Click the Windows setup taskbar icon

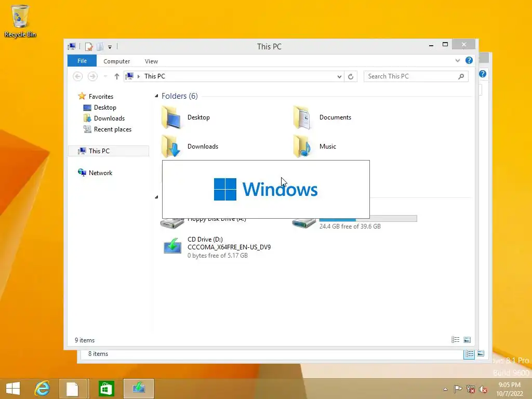(139, 389)
